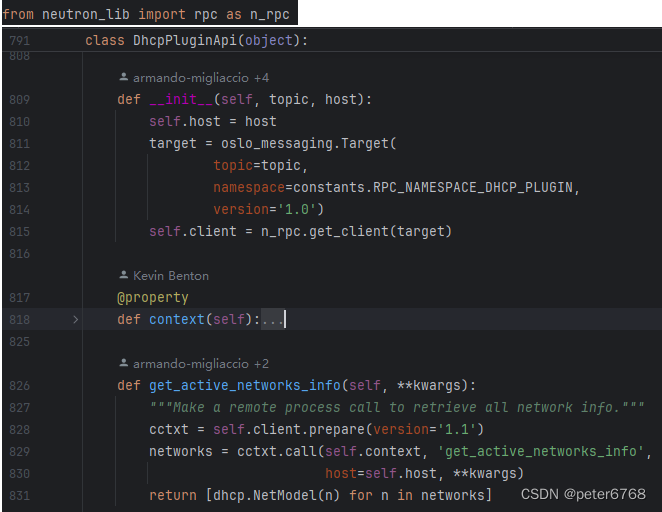
Task: Click the folded '...' placeholder after context(self):
Action: point(272,320)
